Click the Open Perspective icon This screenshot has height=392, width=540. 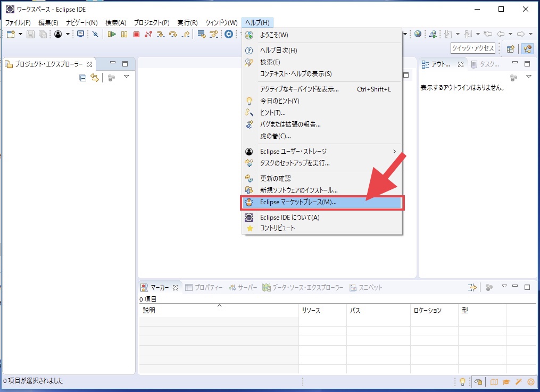pyautogui.click(x=511, y=49)
